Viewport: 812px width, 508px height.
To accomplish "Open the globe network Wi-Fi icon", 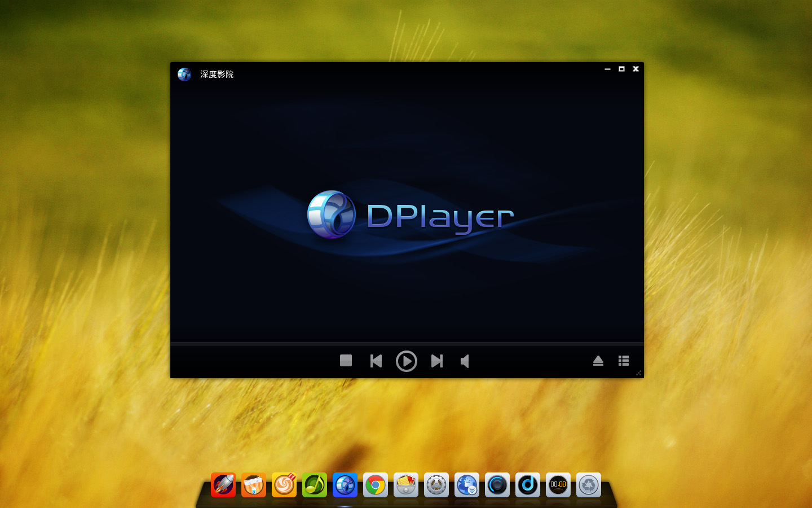I will pyautogui.click(x=467, y=485).
